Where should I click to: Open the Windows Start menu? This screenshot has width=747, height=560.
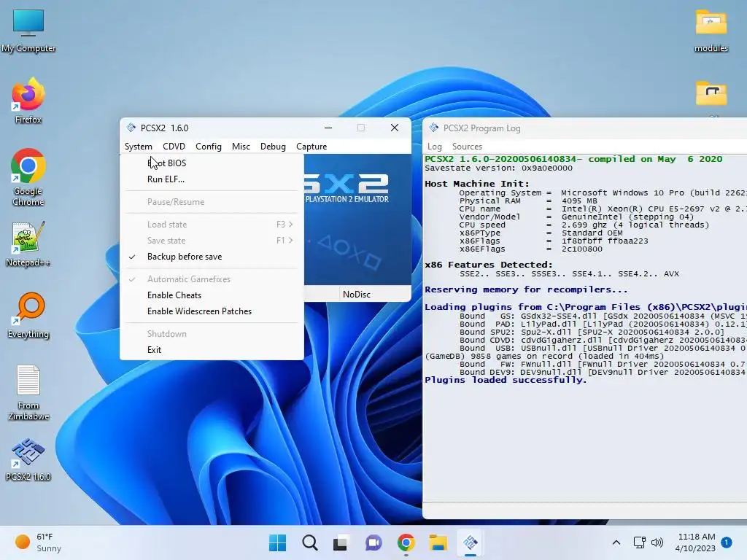click(277, 542)
